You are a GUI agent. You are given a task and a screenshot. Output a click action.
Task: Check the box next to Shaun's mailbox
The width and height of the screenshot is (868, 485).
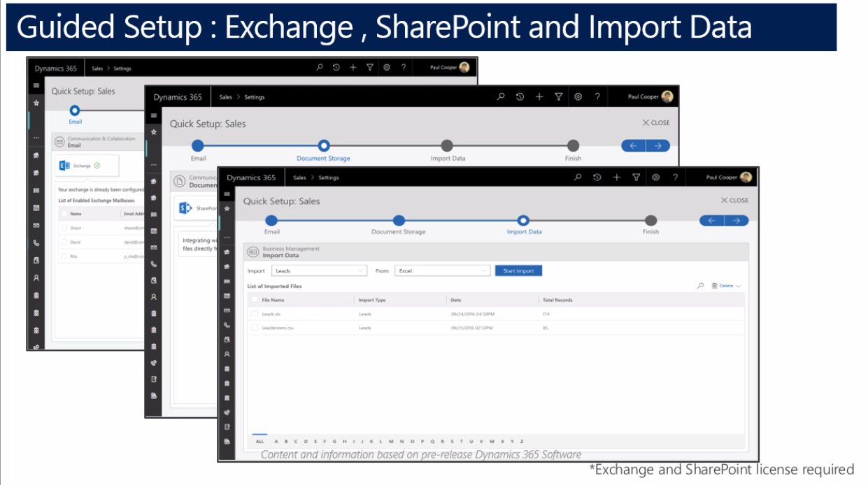pos(64,227)
